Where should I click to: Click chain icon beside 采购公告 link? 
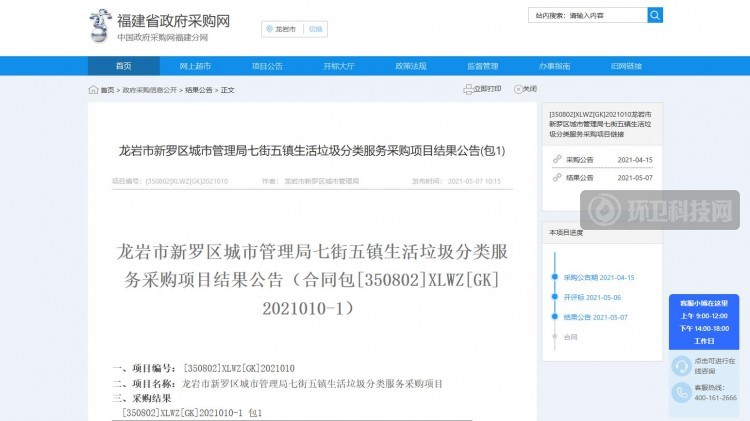pos(557,159)
